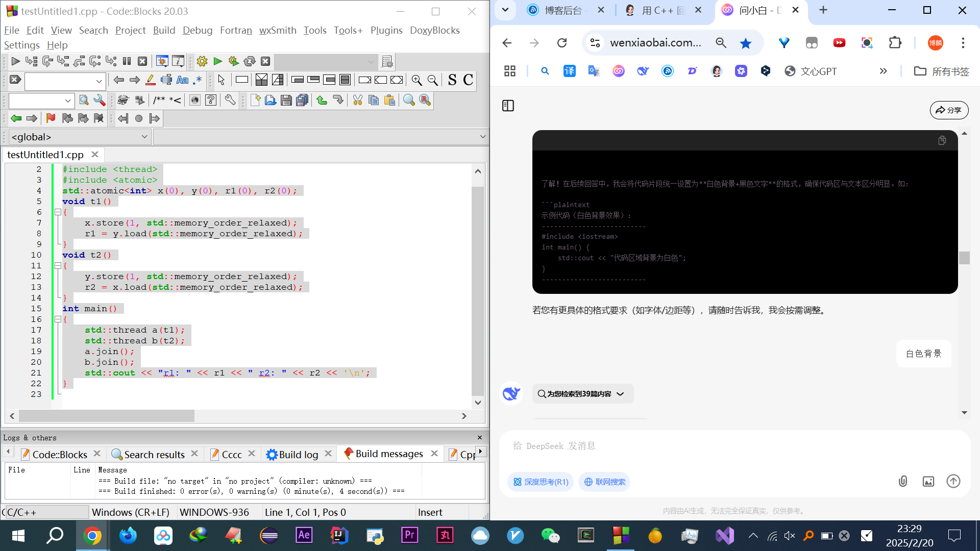Click the green jump back arrow
This screenshot has height=551, width=980.
[x=16, y=118]
